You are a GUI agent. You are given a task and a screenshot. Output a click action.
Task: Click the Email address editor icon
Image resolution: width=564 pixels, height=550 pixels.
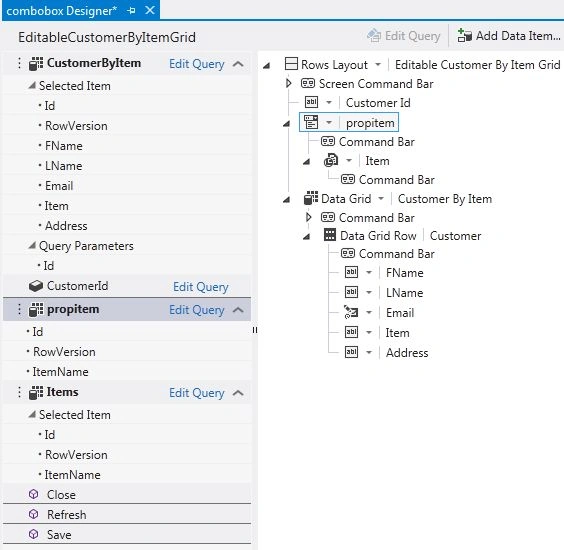[351, 312]
